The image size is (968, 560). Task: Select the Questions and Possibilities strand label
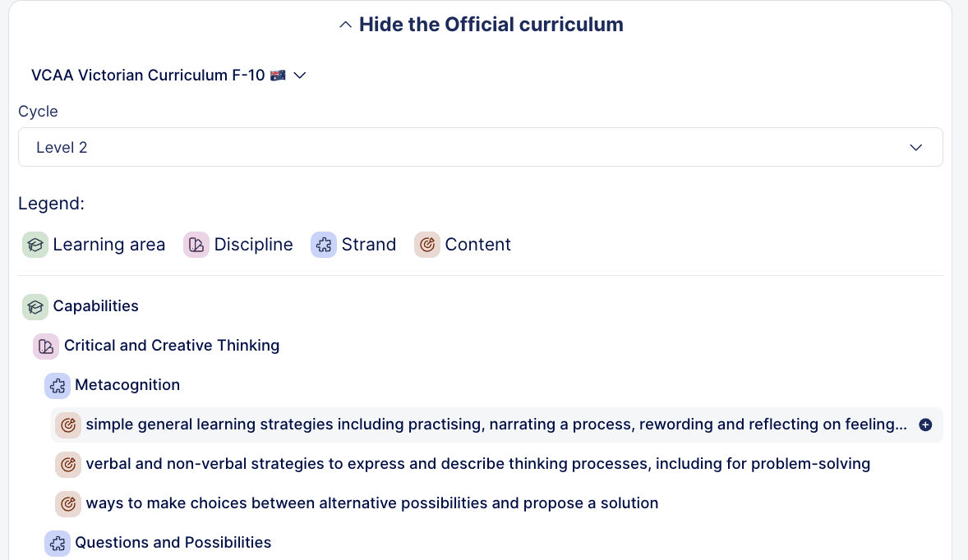pos(173,543)
